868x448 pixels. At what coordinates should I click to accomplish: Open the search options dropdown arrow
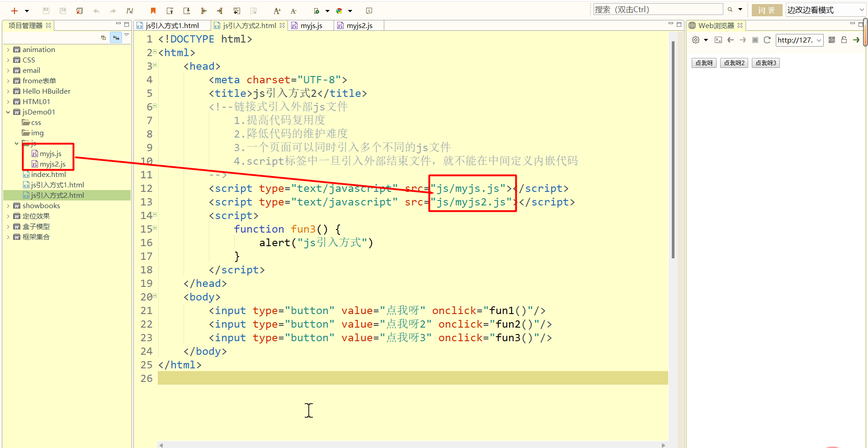740,10
